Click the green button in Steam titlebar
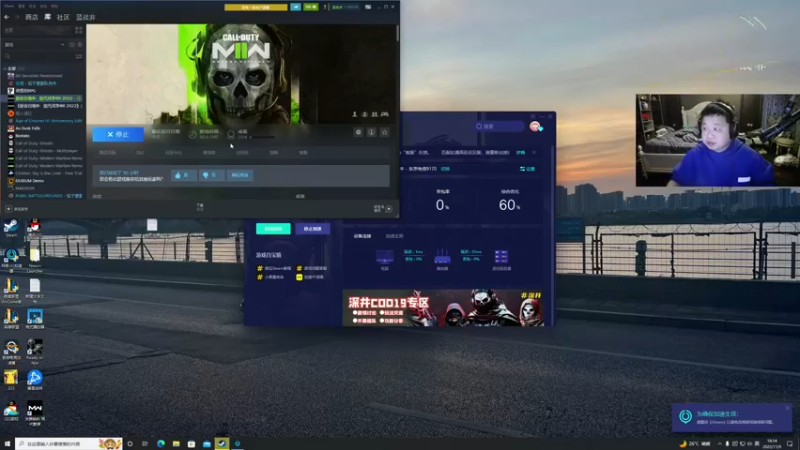800x450 pixels. click(x=311, y=7)
